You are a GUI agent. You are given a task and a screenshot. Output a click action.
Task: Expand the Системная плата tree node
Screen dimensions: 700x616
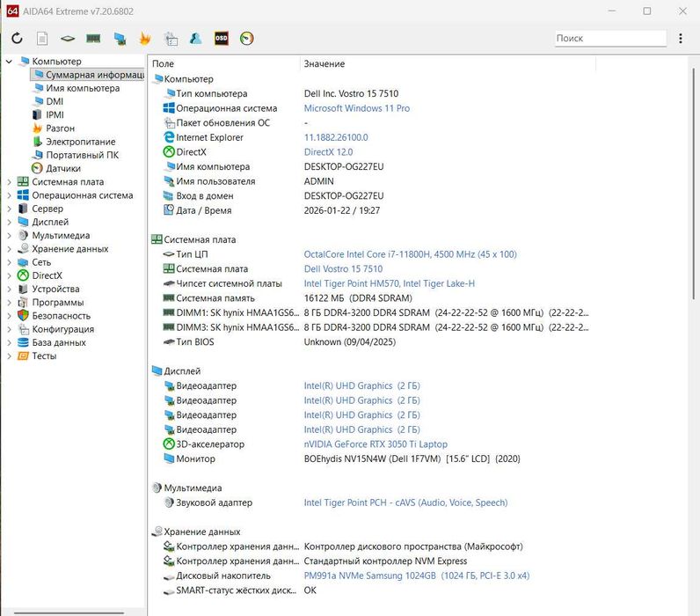click(x=9, y=182)
